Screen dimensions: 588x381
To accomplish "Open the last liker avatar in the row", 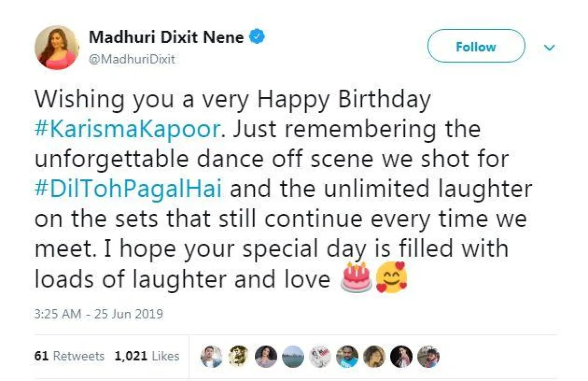I will pyautogui.click(x=428, y=357).
